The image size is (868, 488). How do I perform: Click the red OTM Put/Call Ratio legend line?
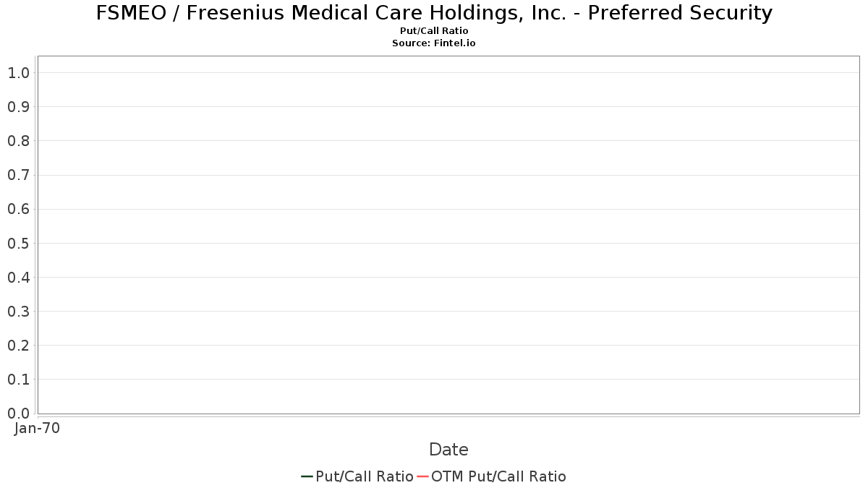point(422,476)
